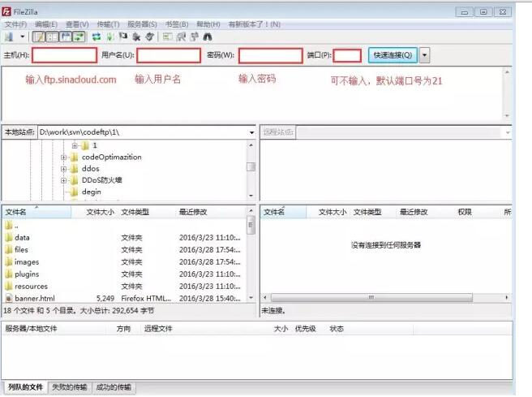Image resolution: width=532 pixels, height=397 pixels.
Task: Toggle transfer queue display icon
Action: pos(79,37)
